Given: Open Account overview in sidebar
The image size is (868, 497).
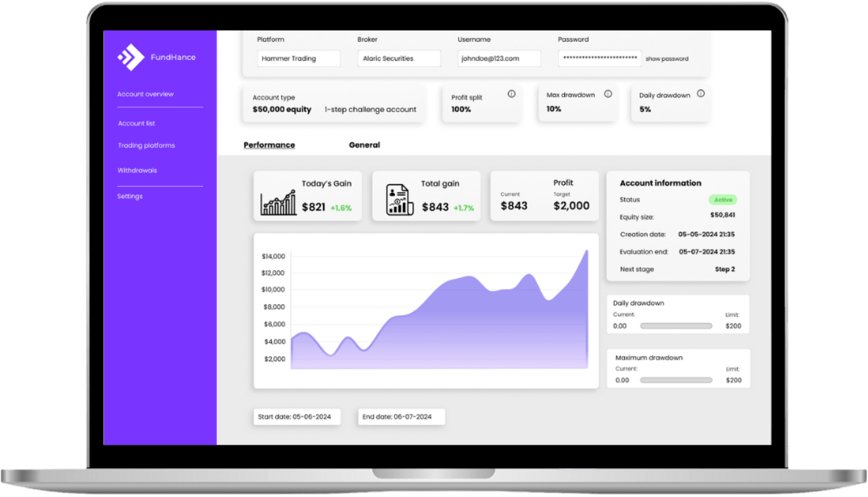Looking at the screenshot, I should 145,94.
